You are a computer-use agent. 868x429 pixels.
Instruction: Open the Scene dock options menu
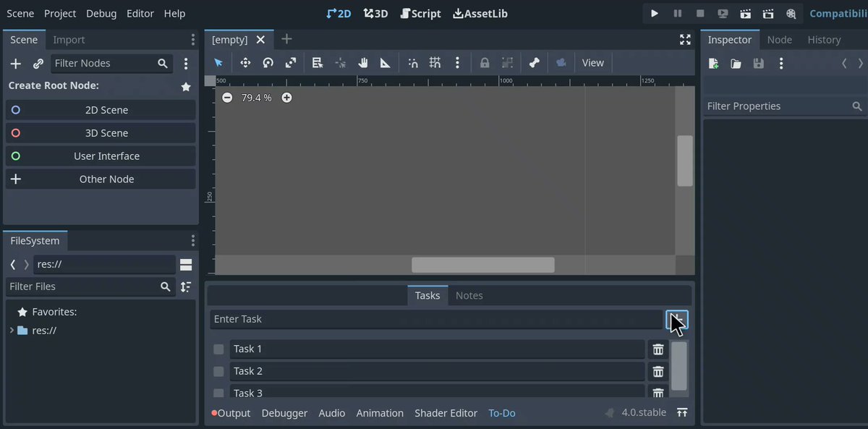tap(192, 39)
